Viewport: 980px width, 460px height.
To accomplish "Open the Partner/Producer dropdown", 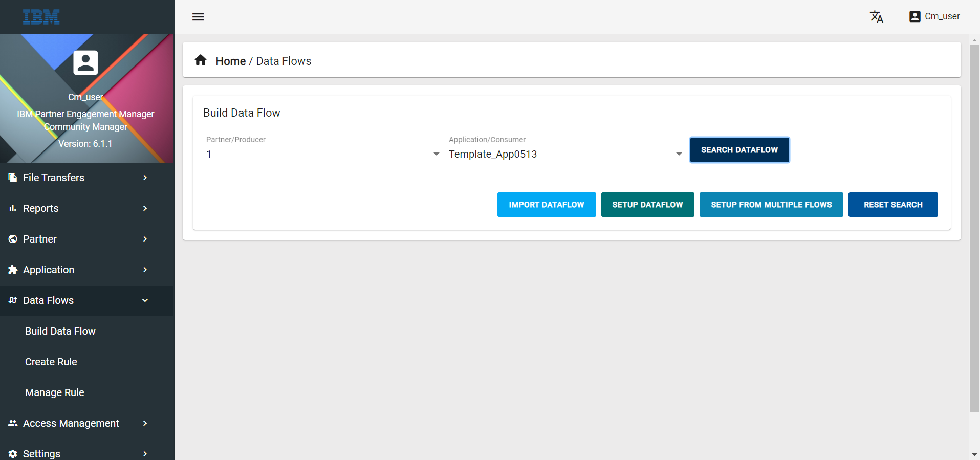I will pyautogui.click(x=324, y=154).
